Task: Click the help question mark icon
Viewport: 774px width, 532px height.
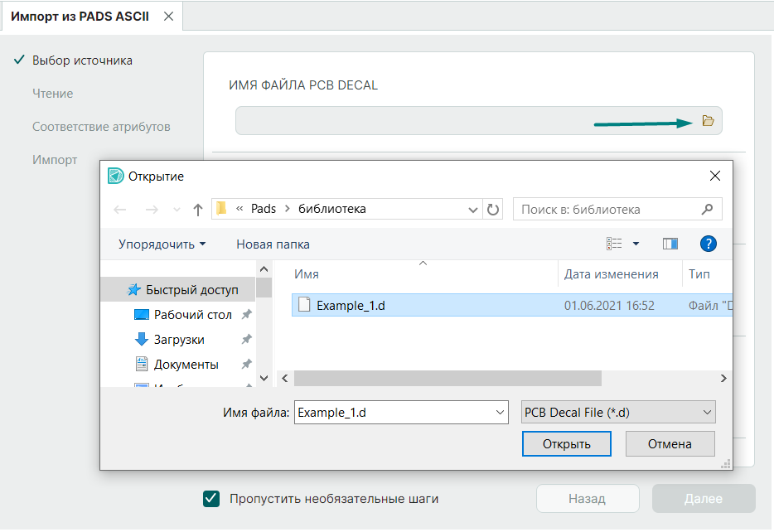Action: (708, 244)
